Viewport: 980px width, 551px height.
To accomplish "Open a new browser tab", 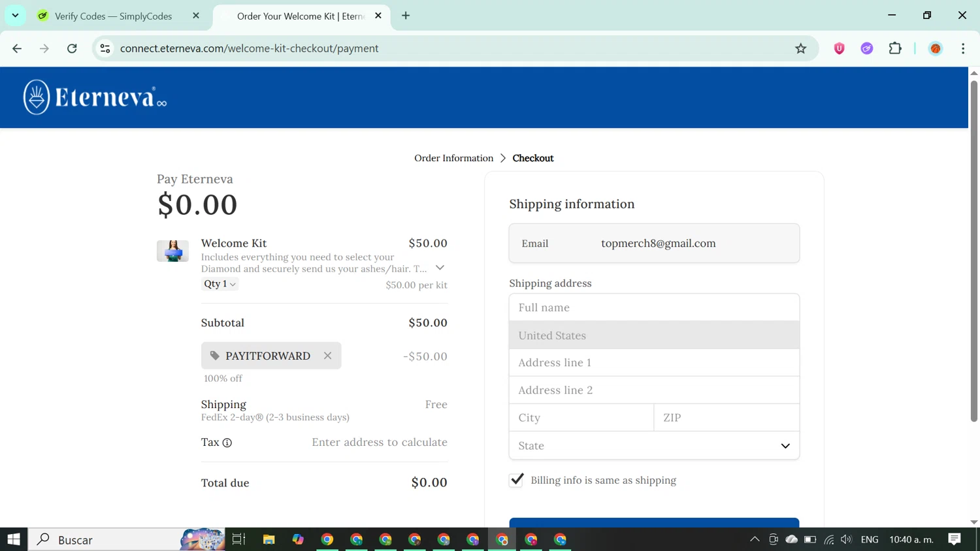I will pyautogui.click(x=406, y=16).
